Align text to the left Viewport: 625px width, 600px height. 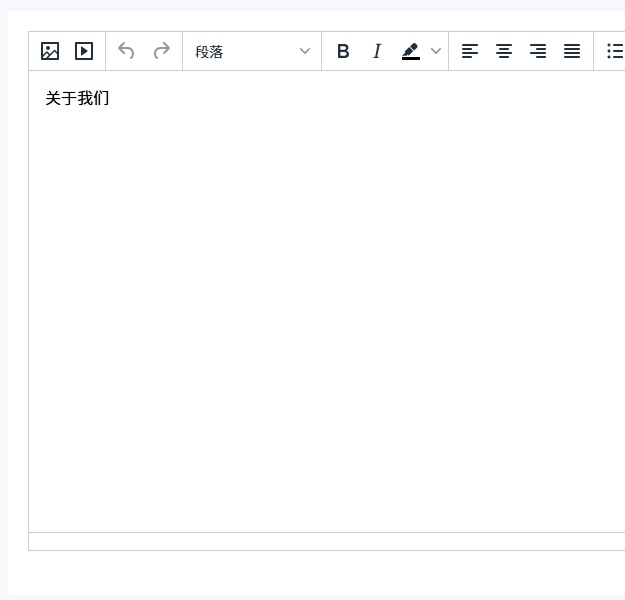click(x=470, y=51)
